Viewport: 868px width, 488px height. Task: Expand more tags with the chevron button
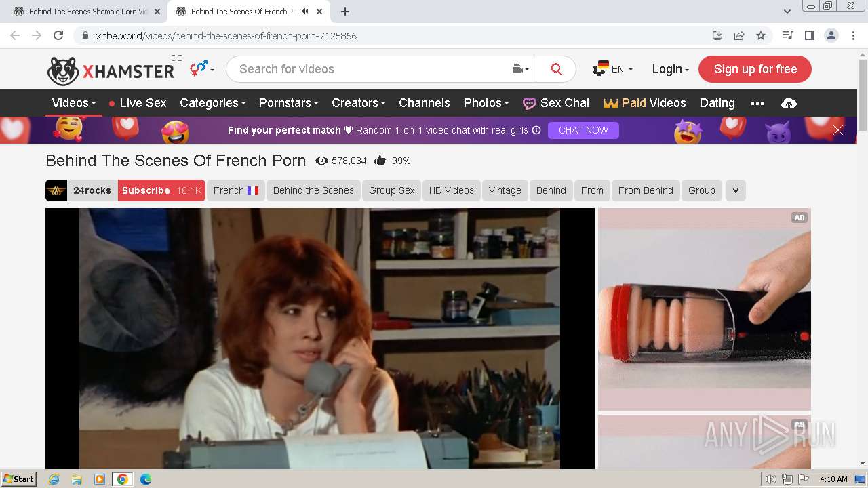[736, 190]
